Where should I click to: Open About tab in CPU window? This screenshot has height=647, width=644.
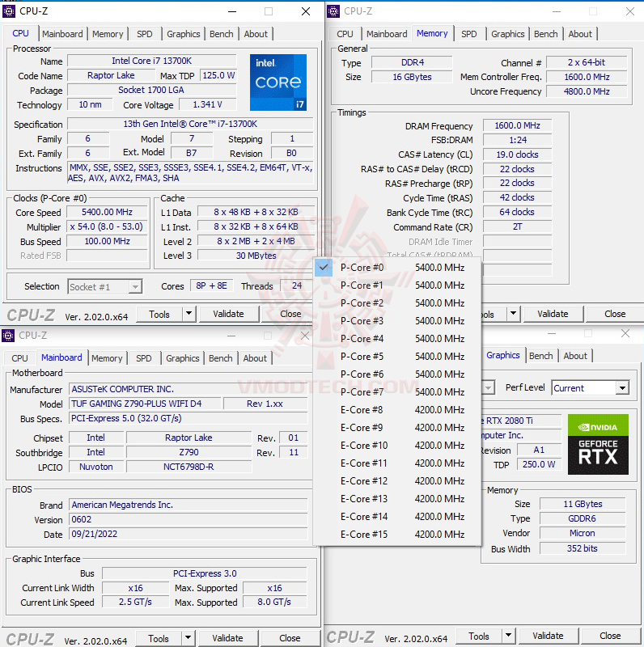click(x=256, y=34)
